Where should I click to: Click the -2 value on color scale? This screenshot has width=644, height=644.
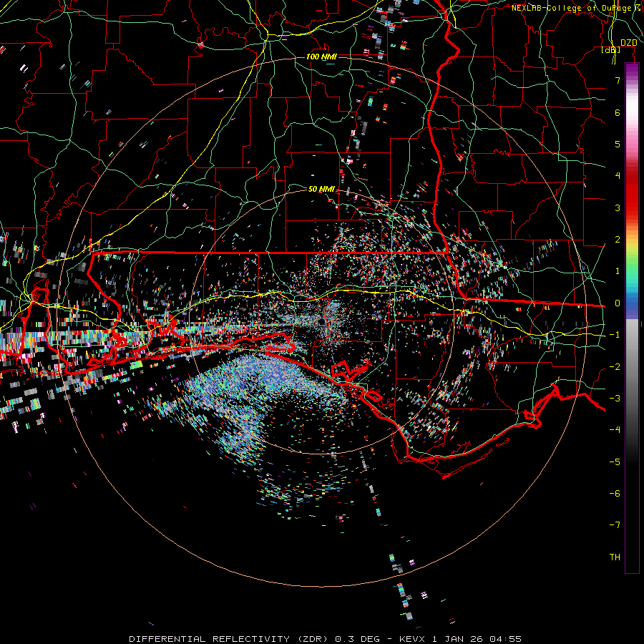(615, 367)
